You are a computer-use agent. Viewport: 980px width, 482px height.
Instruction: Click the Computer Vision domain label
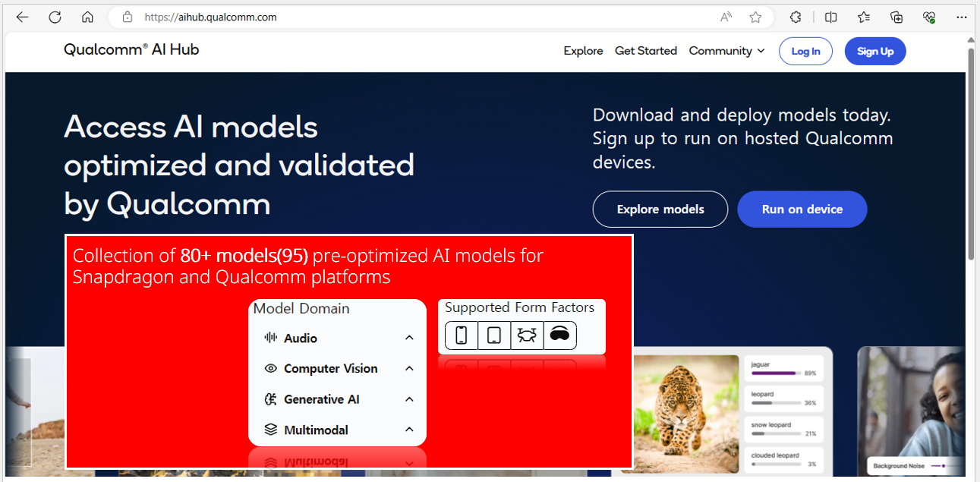click(x=331, y=369)
